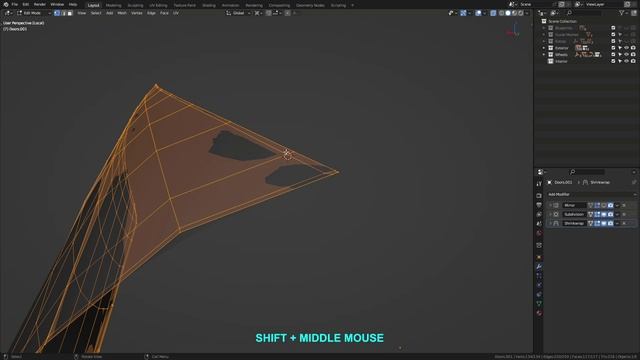Open World properties tab icon
This screenshot has height=360, width=640.
pyautogui.click(x=539, y=233)
